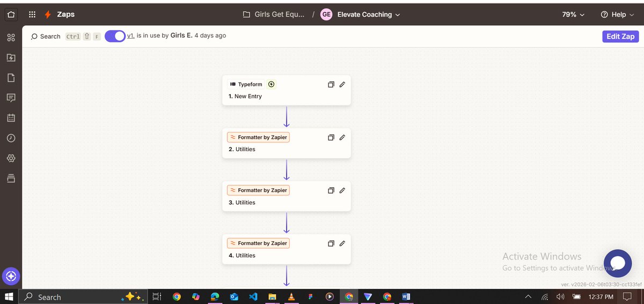
Task: Select the '1. New Entry' step text
Action: 245,97
